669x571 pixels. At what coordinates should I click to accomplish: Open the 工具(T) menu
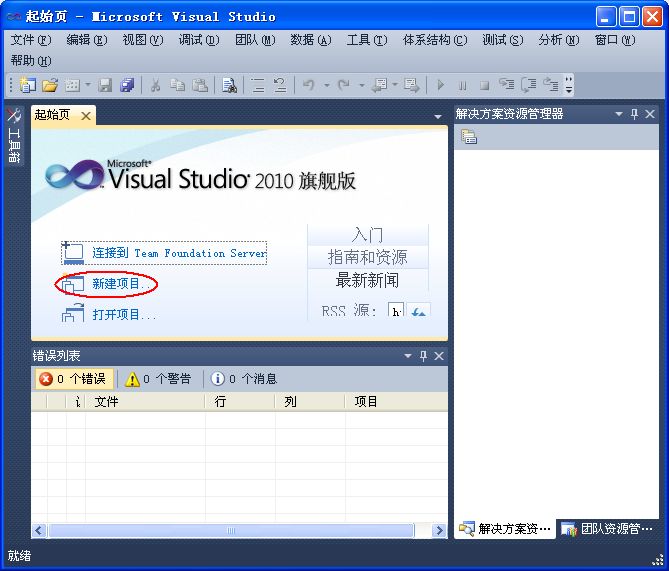point(367,40)
